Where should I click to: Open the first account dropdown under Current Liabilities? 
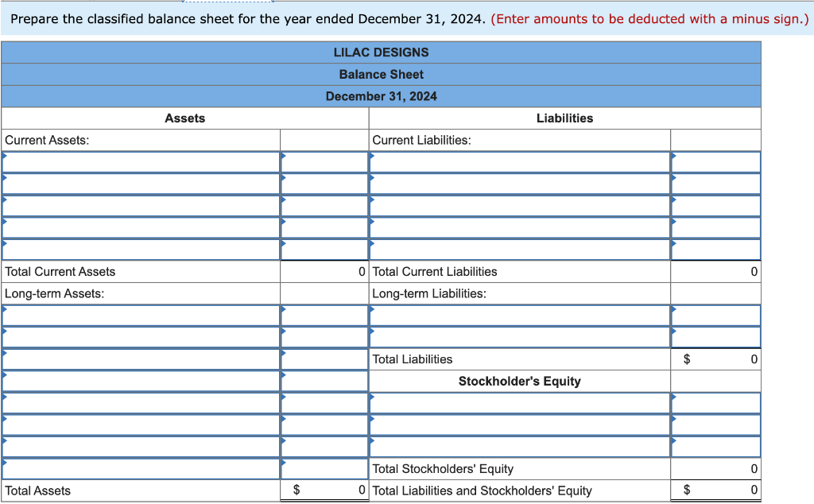tap(520, 162)
